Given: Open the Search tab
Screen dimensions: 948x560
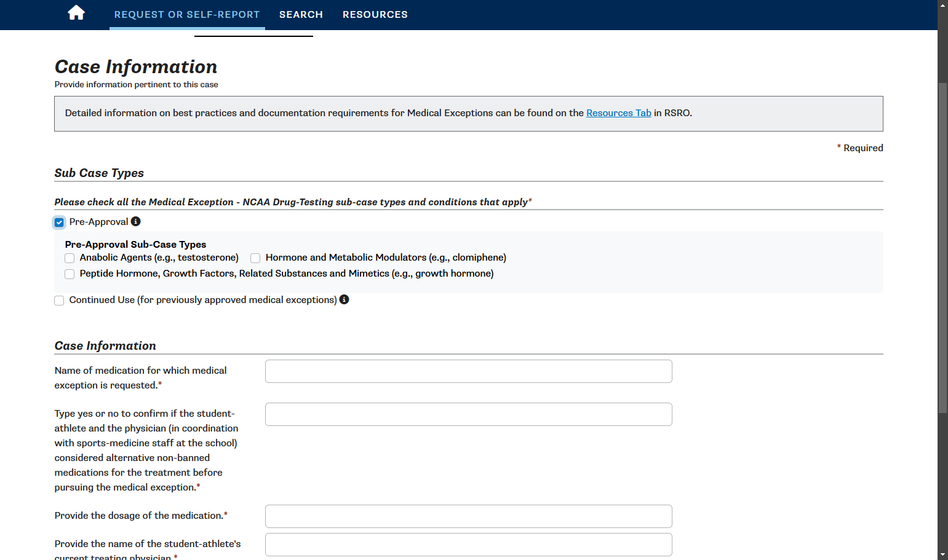Looking at the screenshot, I should click(301, 14).
